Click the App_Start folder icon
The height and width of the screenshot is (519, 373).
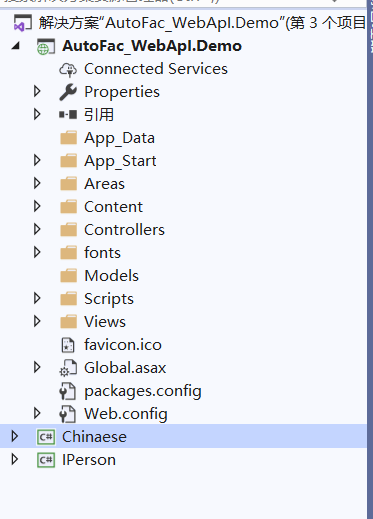pos(69,161)
